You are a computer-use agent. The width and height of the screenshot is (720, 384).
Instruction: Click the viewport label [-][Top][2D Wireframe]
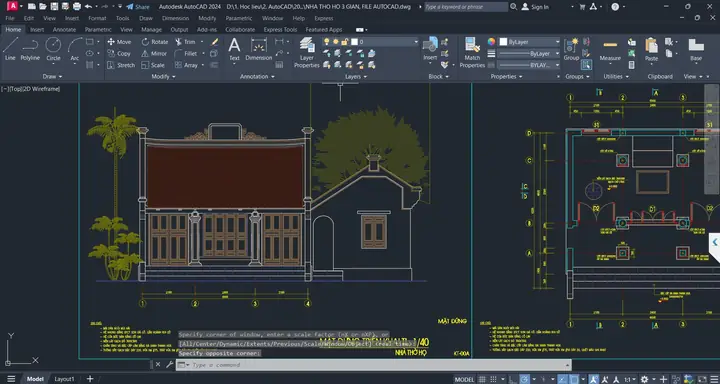point(31,89)
